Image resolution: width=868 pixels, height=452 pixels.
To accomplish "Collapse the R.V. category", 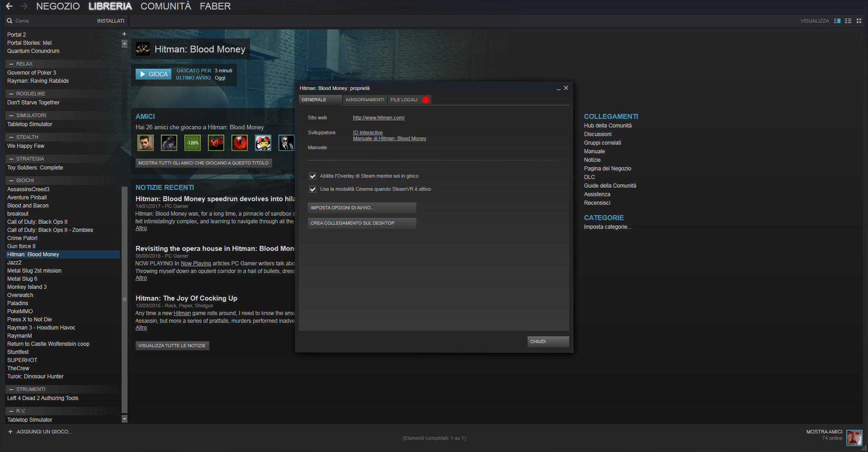I will [x=11, y=411].
